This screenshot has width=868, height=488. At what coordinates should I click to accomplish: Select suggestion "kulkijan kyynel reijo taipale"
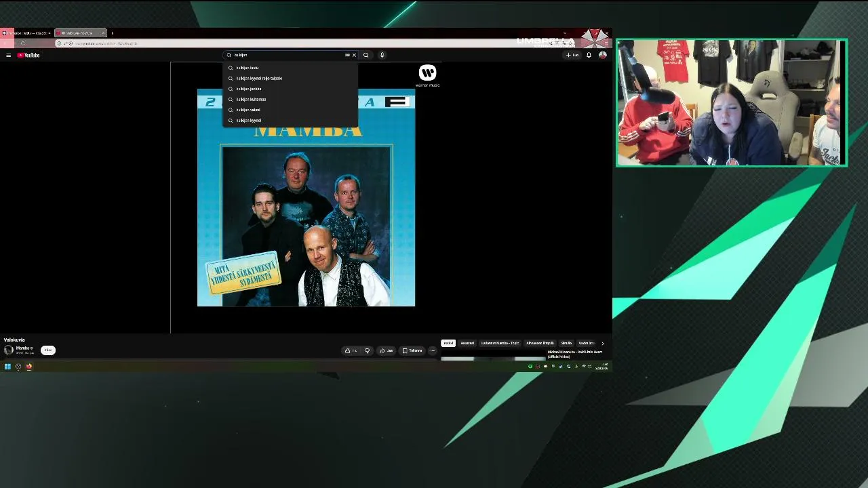pos(290,78)
